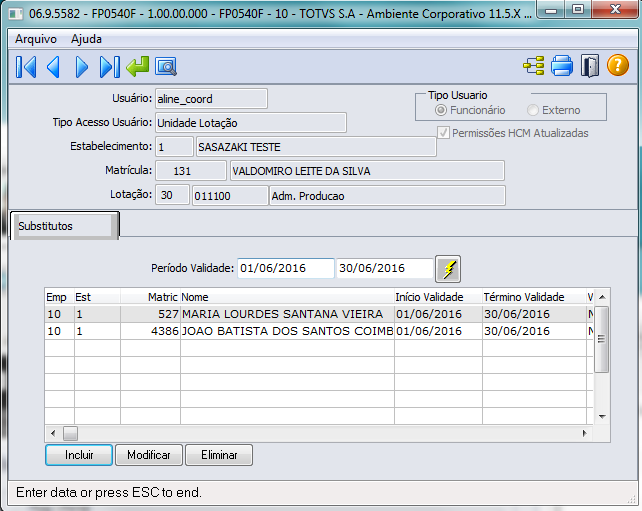
Task: Click the Emp column header
Action: tap(59, 297)
